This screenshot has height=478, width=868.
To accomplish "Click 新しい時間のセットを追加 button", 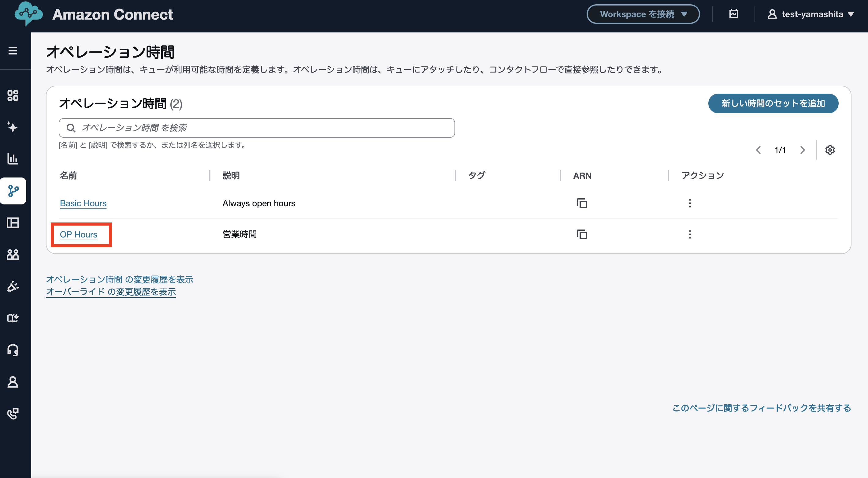I will (x=773, y=103).
